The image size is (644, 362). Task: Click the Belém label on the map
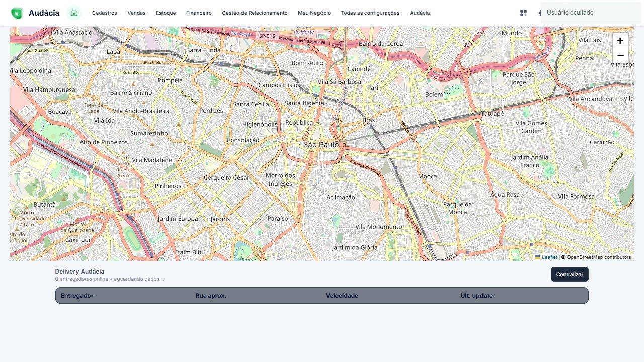[x=434, y=94]
